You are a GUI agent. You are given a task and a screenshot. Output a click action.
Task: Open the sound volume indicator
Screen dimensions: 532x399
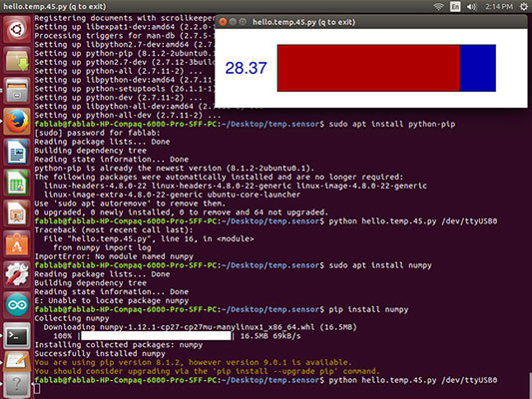point(471,6)
